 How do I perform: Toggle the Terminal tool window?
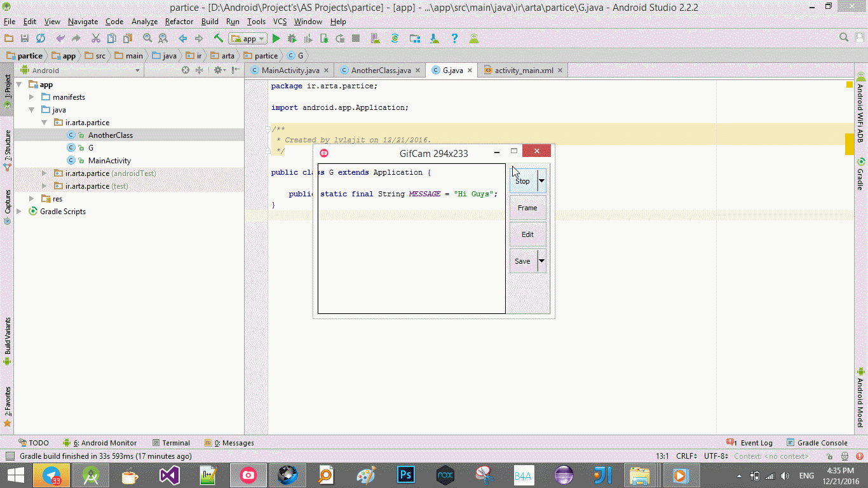coord(171,443)
